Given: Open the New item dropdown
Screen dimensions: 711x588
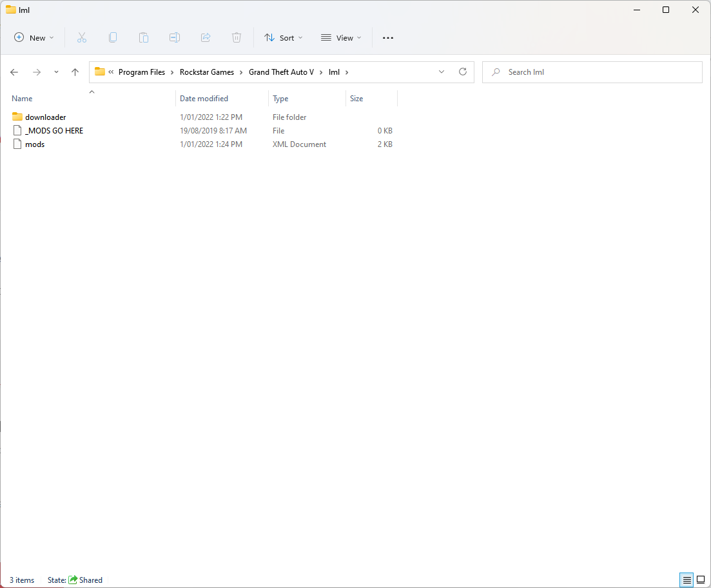Looking at the screenshot, I should coord(34,38).
